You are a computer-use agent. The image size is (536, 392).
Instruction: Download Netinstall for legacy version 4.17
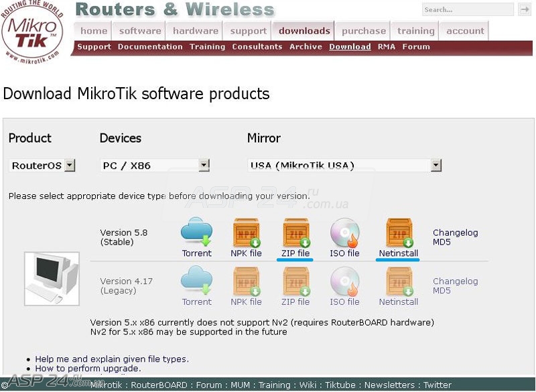click(x=397, y=281)
